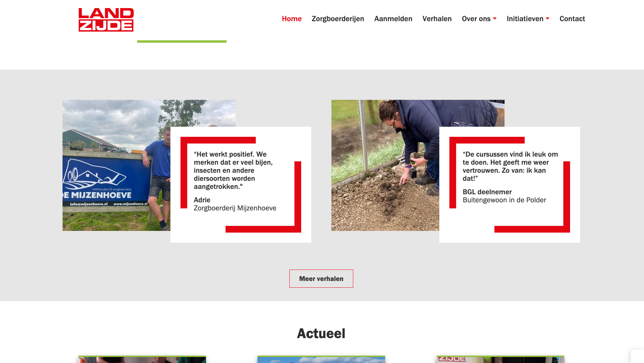Click the BGL deelnemer label
Screen dimensions: 644x363
pyautogui.click(x=487, y=192)
